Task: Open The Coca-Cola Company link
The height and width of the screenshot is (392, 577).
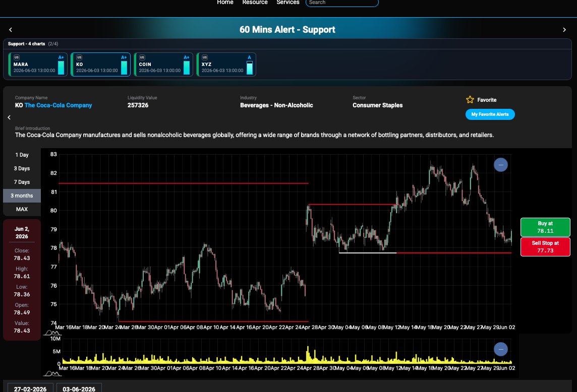Action: [58, 105]
